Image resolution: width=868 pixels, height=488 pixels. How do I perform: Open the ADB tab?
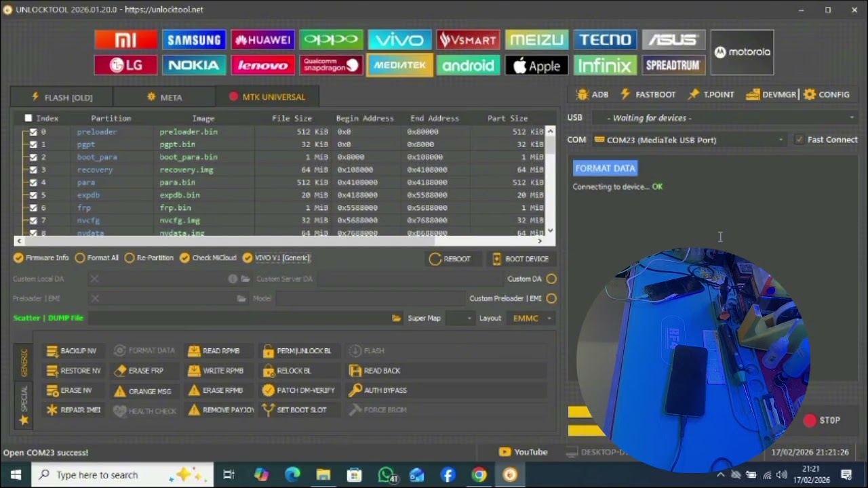[592, 95]
